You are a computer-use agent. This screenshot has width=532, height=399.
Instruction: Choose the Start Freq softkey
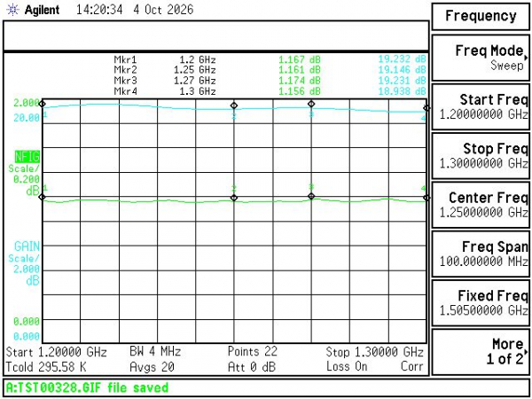pyautogui.click(x=481, y=107)
